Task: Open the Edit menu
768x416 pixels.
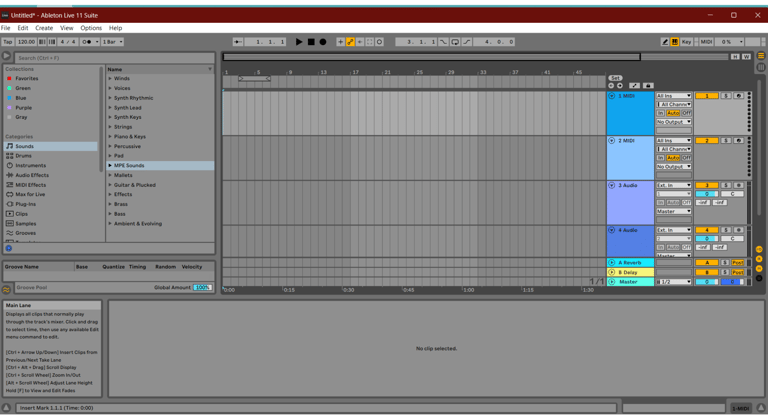Action: coord(23,28)
